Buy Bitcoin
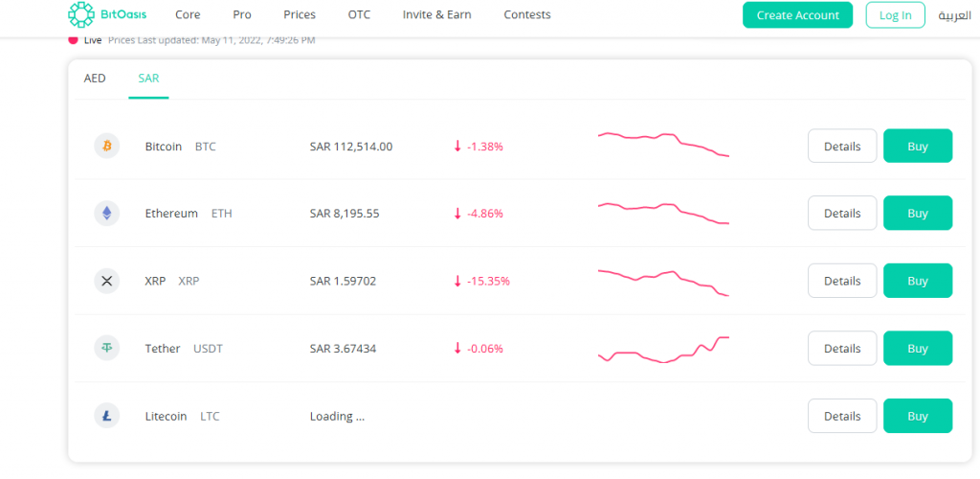This screenshot has height=479, width=980. 918,146
